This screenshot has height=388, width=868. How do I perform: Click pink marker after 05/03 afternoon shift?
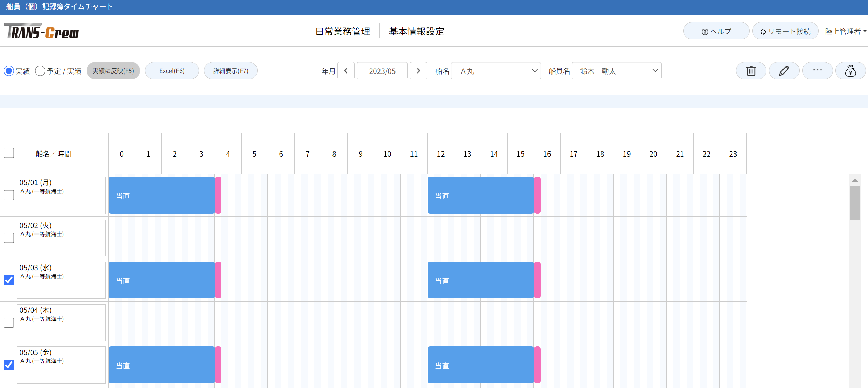[538, 280]
